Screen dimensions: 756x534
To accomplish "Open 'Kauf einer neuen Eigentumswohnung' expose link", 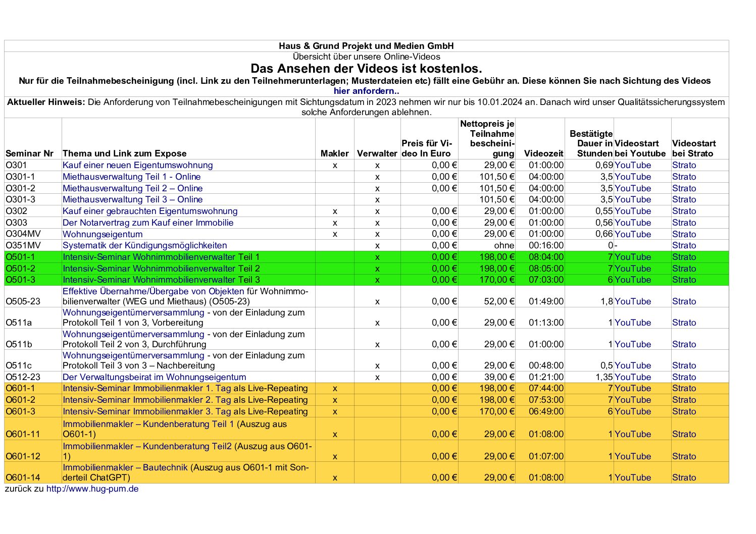I will pos(138,165).
